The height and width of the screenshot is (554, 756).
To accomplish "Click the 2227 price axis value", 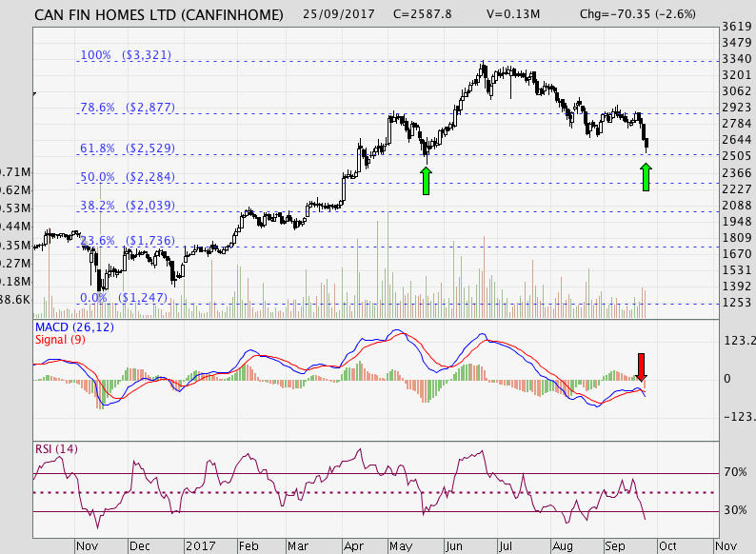I will (x=737, y=189).
